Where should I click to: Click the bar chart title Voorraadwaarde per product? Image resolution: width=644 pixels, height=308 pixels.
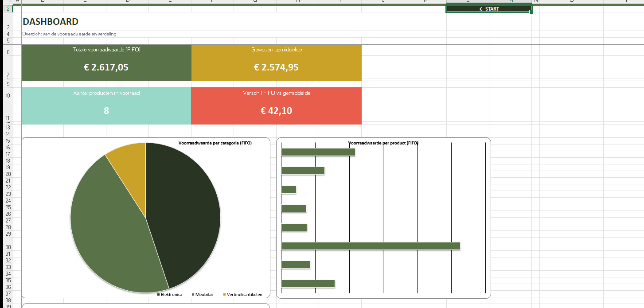(x=383, y=143)
